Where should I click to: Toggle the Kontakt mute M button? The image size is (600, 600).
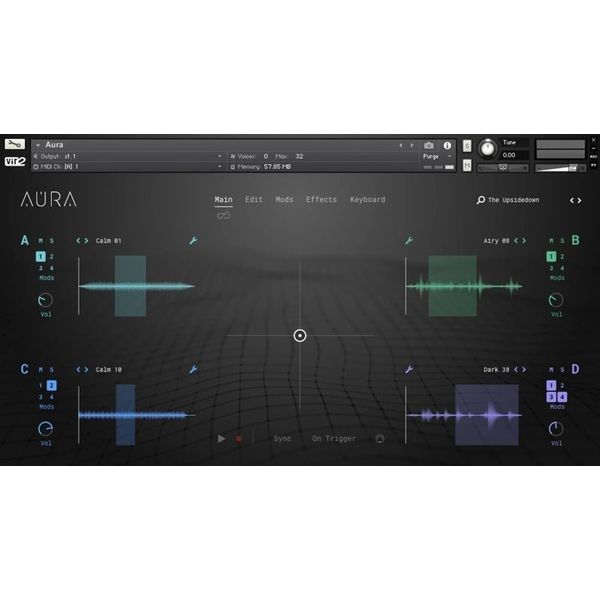[x=467, y=165]
